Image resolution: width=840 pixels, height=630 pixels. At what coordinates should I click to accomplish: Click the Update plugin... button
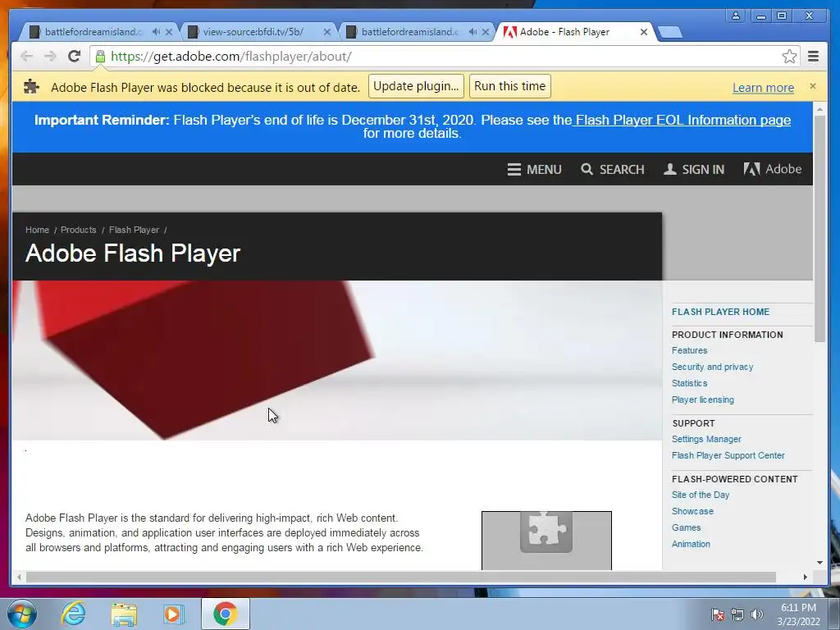click(x=416, y=86)
